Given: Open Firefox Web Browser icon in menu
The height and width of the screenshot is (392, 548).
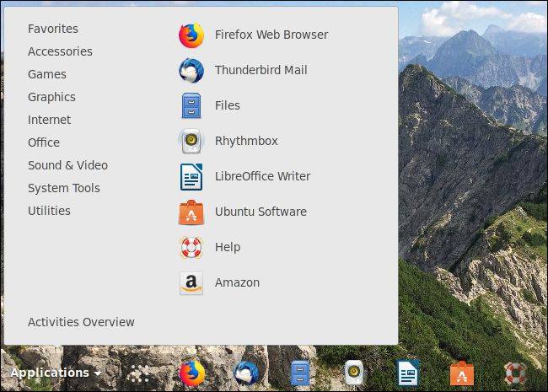Looking at the screenshot, I should pos(191,35).
